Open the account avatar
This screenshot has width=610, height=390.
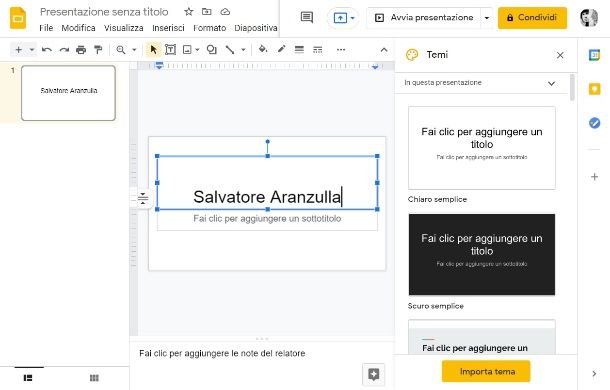[589, 18]
